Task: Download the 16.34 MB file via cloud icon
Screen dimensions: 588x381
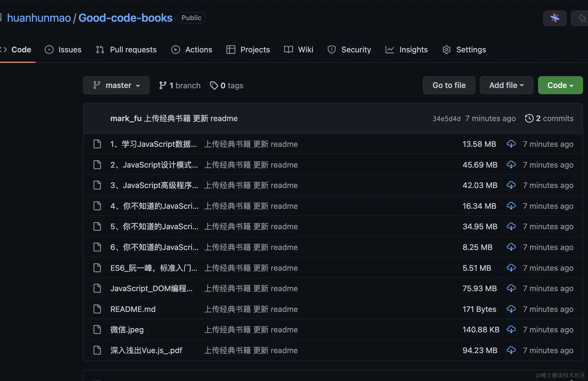Action: coord(511,206)
